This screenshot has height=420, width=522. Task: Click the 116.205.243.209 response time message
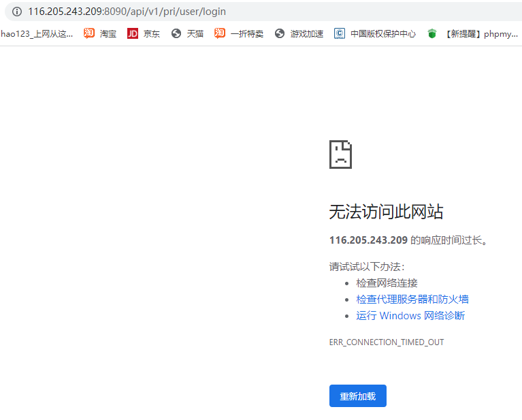click(x=408, y=240)
